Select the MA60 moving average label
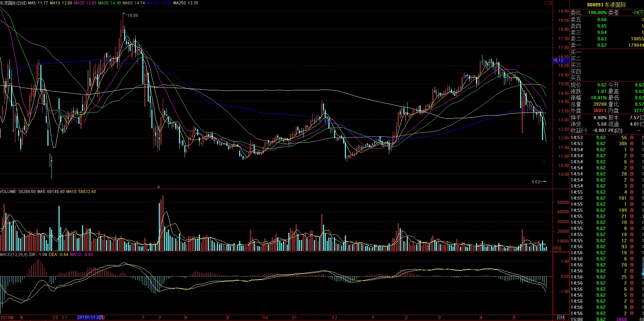The height and width of the screenshot is (321, 644). [133, 3]
